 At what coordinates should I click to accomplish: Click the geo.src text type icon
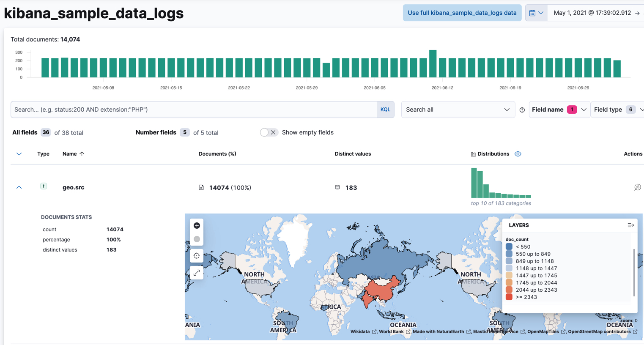click(44, 186)
